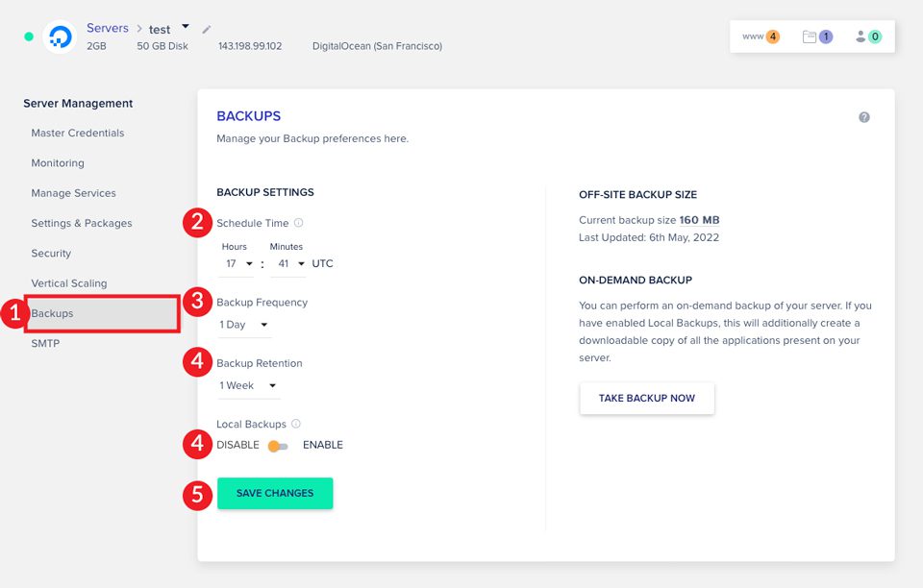This screenshot has height=588, width=923.
Task: Switch the backup toggle to DISABLE
Action: (271, 445)
